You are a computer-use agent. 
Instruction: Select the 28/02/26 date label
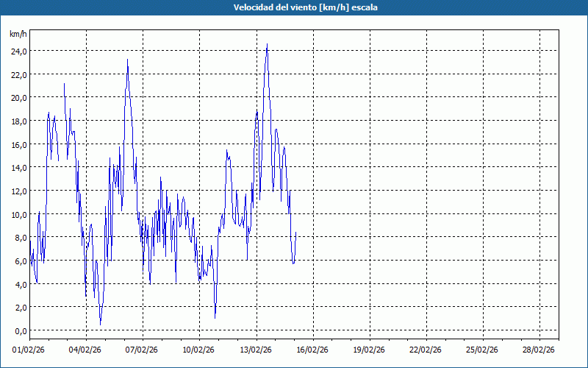(539, 350)
